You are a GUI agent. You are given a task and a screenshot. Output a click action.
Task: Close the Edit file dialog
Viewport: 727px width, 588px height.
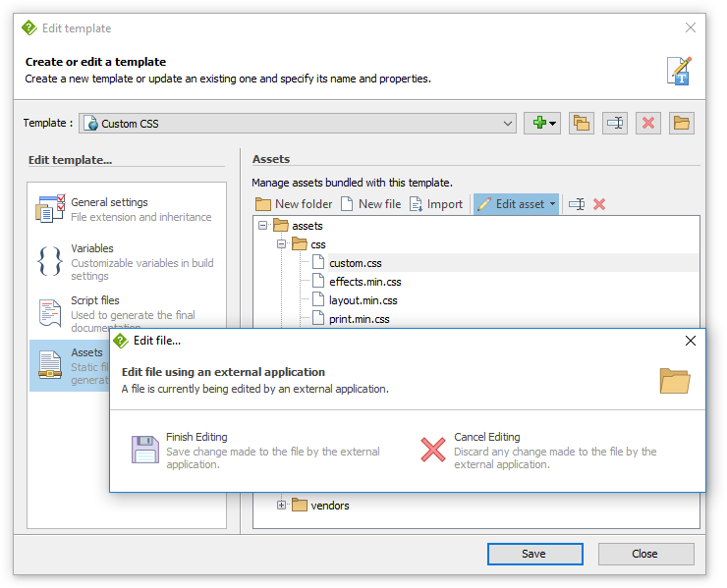pyautogui.click(x=691, y=341)
